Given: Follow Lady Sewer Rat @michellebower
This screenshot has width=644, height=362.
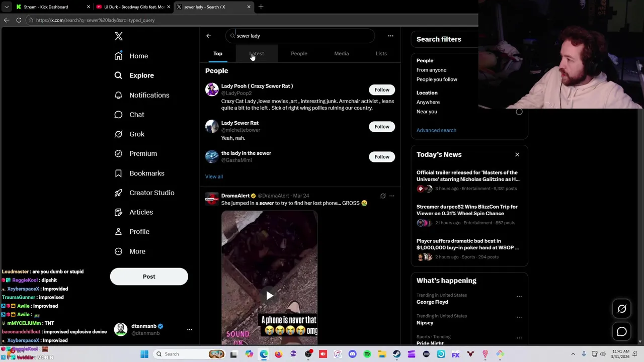Looking at the screenshot, I should click(x=382, y=127).
